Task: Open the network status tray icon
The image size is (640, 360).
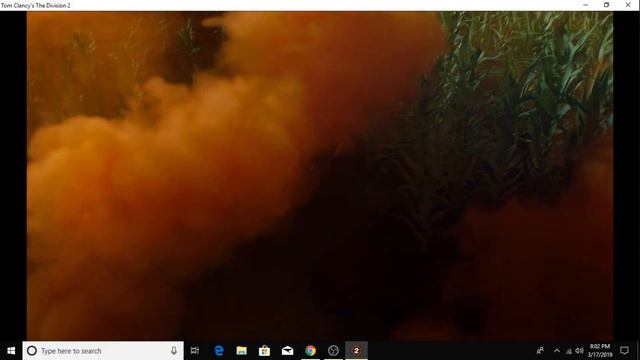Action: (569, 351)
